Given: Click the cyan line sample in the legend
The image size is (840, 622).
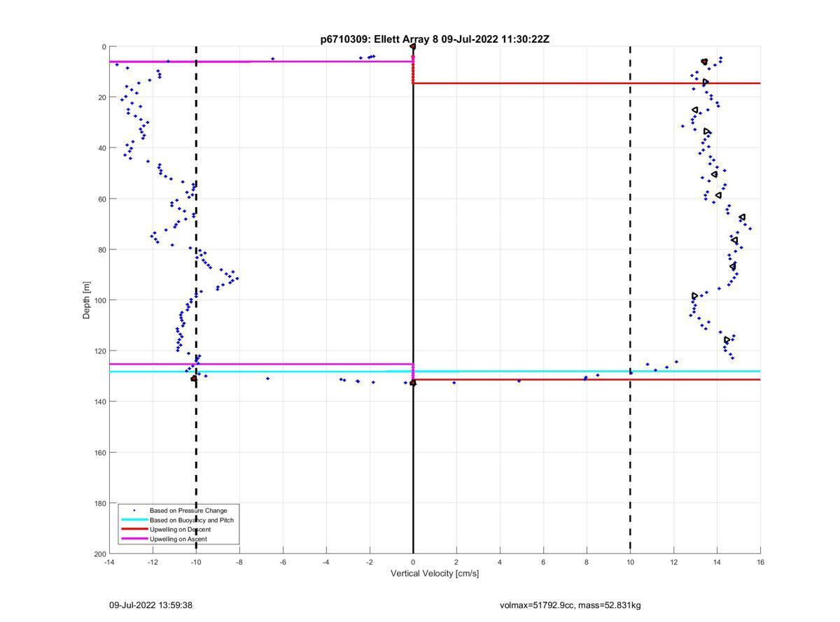Looking at the screenshot, I should (x=134, y=520).
